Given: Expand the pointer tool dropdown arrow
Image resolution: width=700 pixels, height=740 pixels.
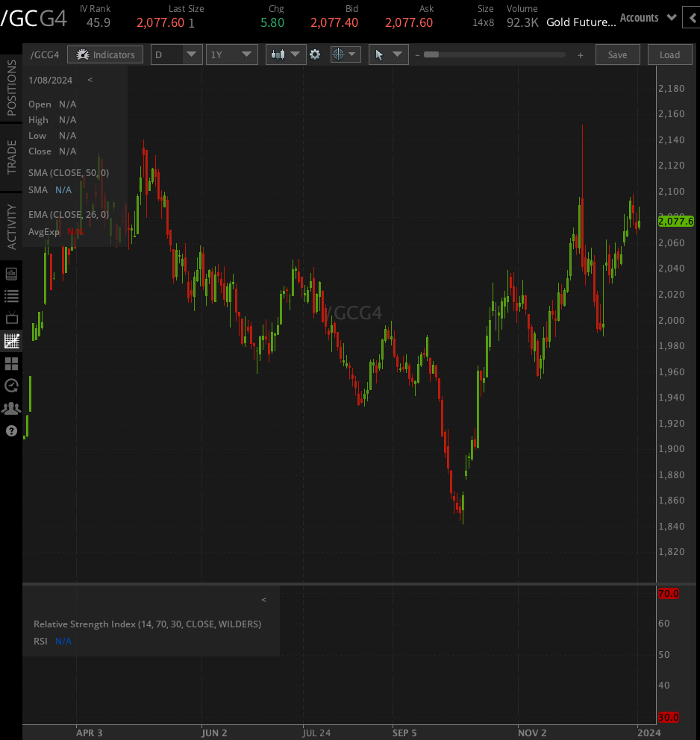Looking at the screenshot, I should 398,54.
